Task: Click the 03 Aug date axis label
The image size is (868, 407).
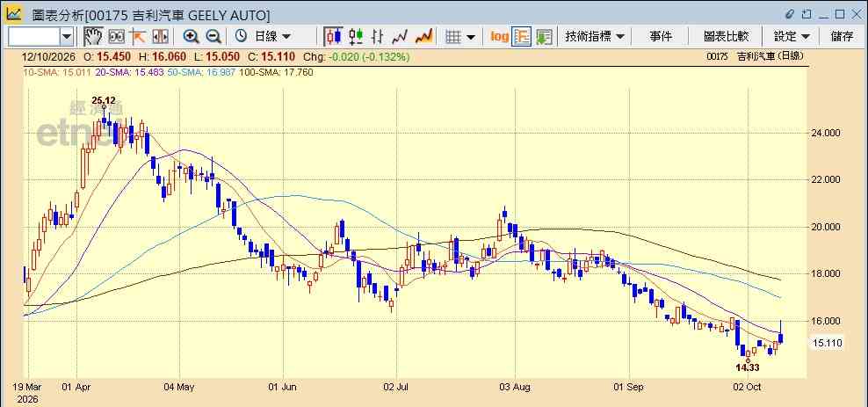Action: click(515, 387)
